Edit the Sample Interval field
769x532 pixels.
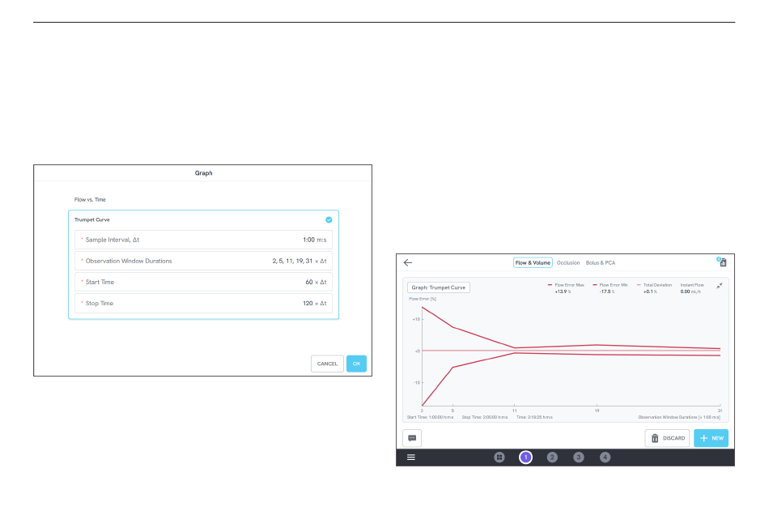click(203, 240)
